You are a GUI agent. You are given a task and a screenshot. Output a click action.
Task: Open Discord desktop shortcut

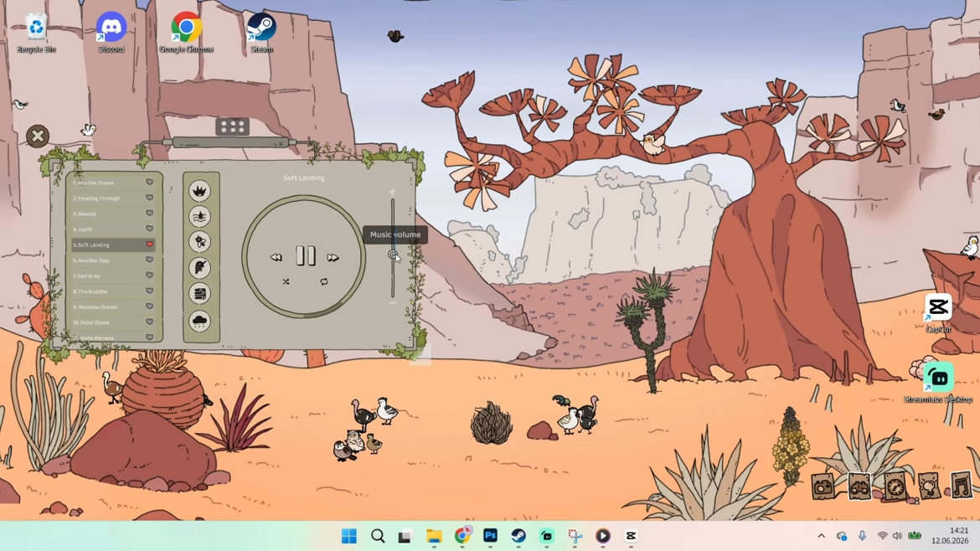coord(111,32)
